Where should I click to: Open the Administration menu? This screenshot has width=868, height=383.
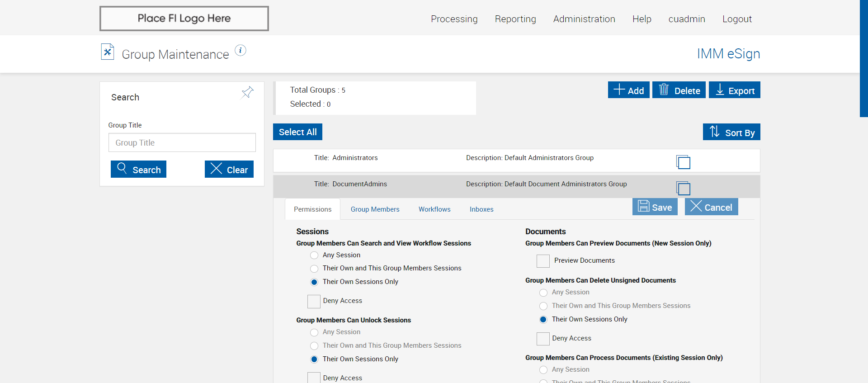coord(584,19)
